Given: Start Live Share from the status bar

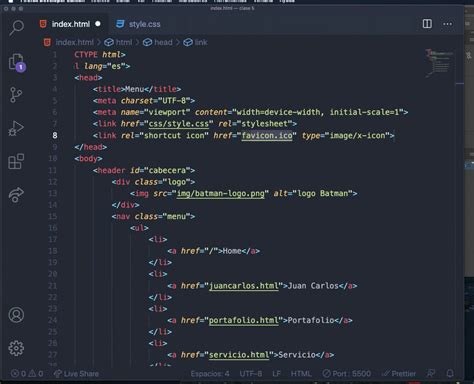Looking at the screenshot, I should [76, 374].
